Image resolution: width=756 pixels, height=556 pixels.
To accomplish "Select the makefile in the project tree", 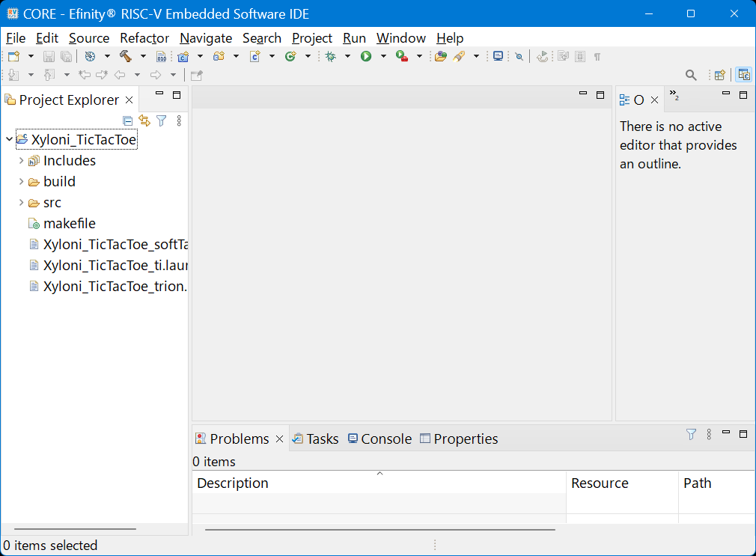I will 69,224.
